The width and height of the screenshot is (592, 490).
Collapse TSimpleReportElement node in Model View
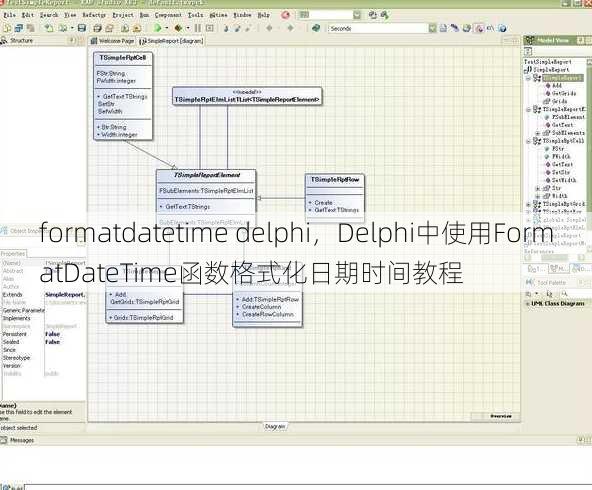pyautogui.click(x=528, y=109)
